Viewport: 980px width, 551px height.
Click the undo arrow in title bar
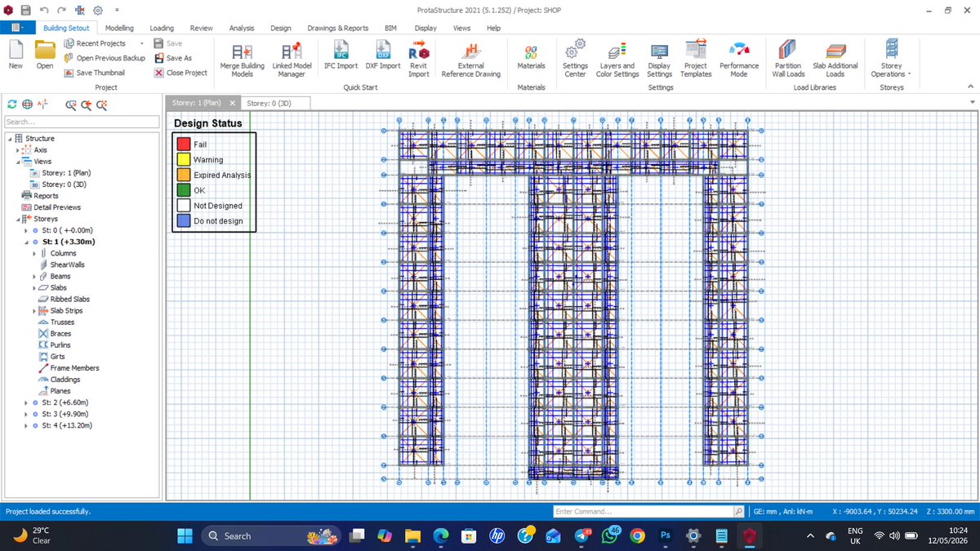coord(43,11)
